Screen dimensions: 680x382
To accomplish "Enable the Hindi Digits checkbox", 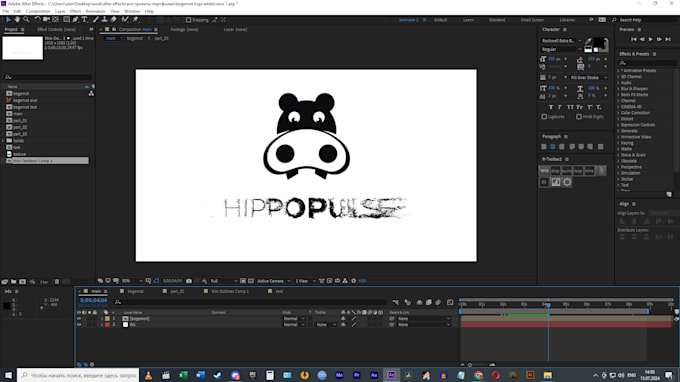I will coord(579,117).
